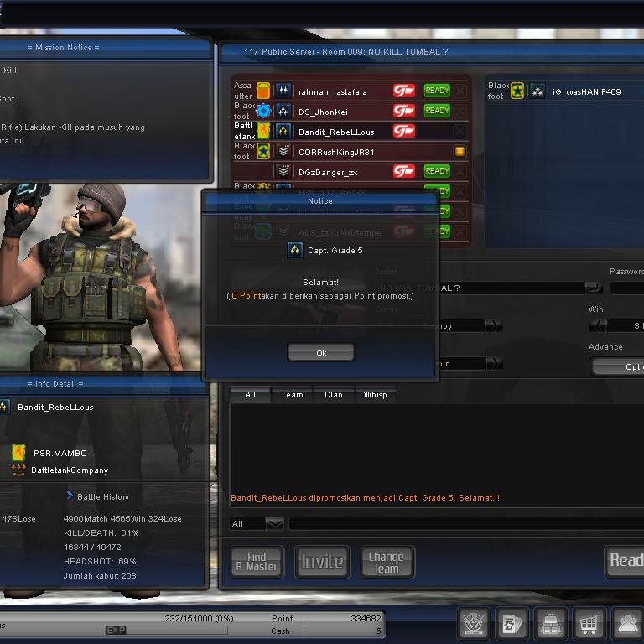The image size is (644, 644).
Task: Click CORRushKingJR31's chevron rank badge
Action: [x=283, y=151]
